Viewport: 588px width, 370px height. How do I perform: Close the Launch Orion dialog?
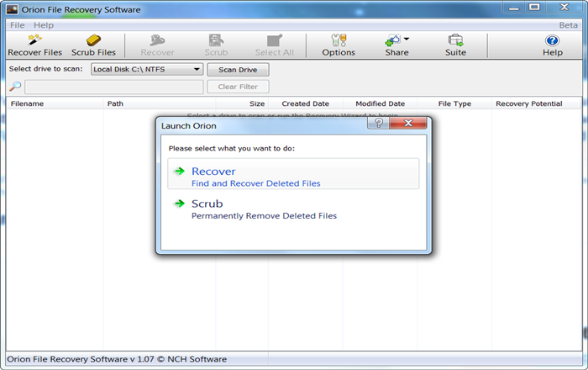click(408, 123)
